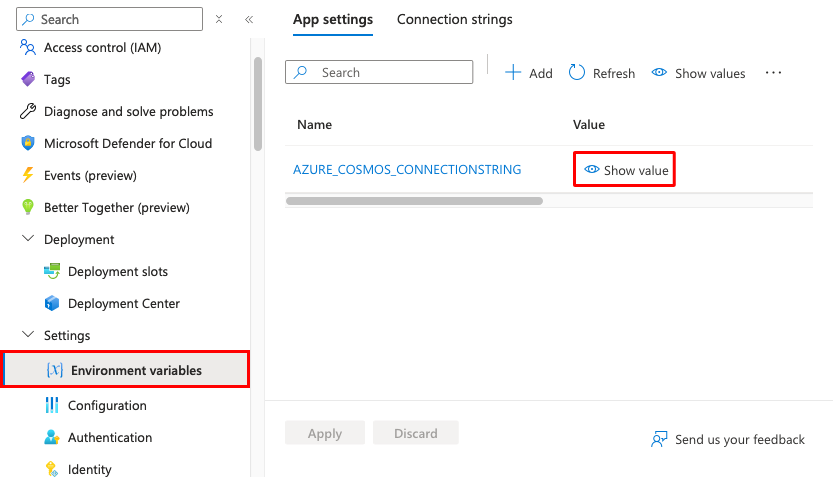Switch to Connection strings tab

(454, 19)
